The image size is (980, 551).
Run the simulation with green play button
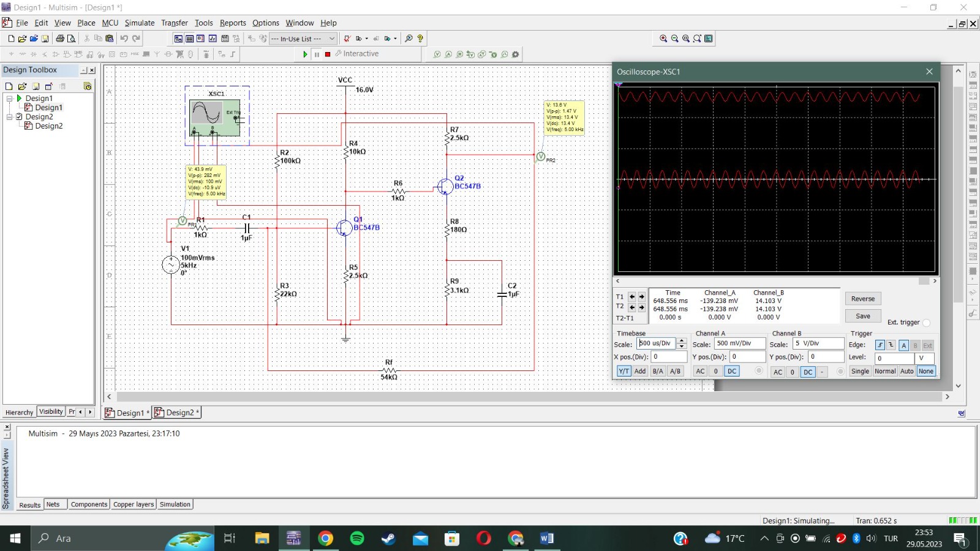[305, 54]
